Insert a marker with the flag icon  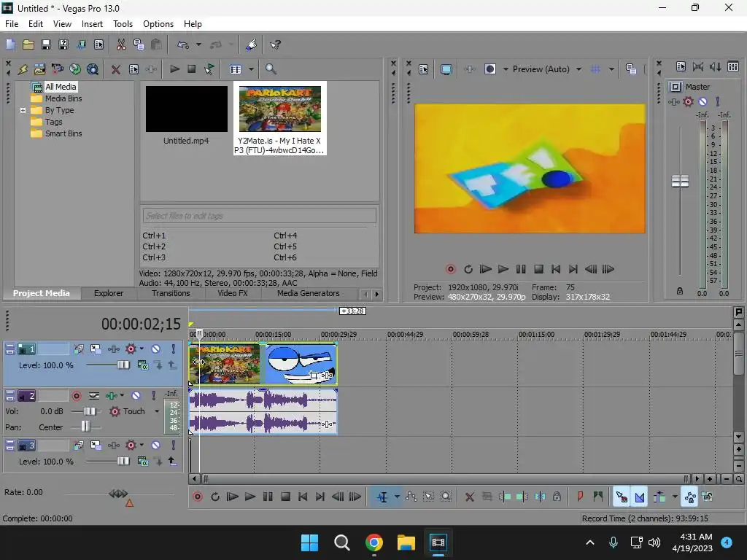point(580,497)
